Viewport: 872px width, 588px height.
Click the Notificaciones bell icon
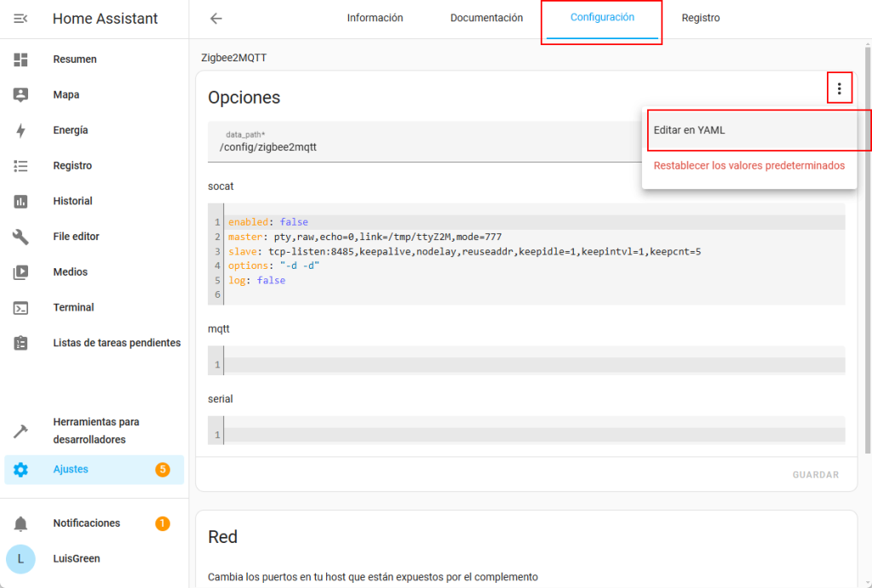[20, 523]
